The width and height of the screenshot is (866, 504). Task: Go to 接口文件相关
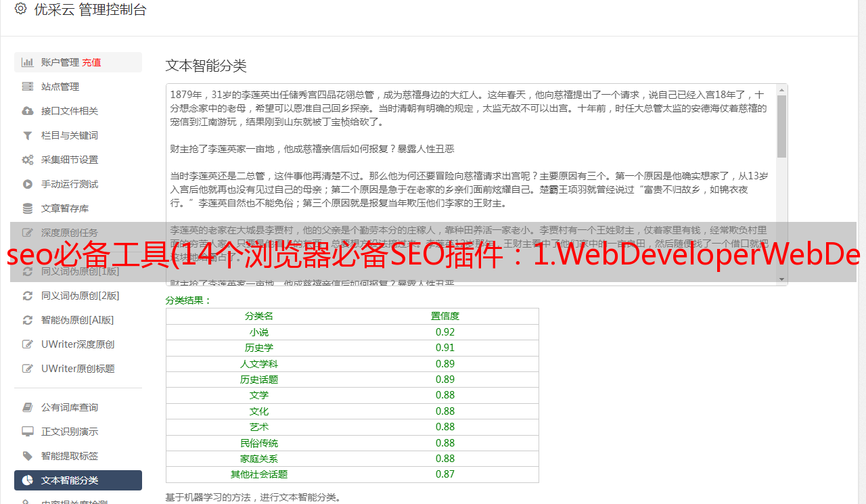click(78, 111)
